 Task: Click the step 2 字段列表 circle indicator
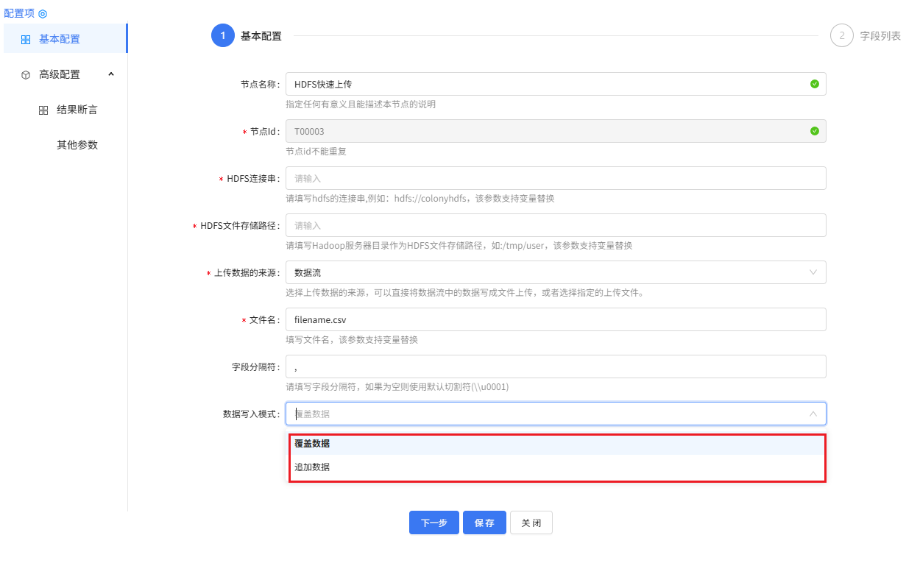[842, 35]
